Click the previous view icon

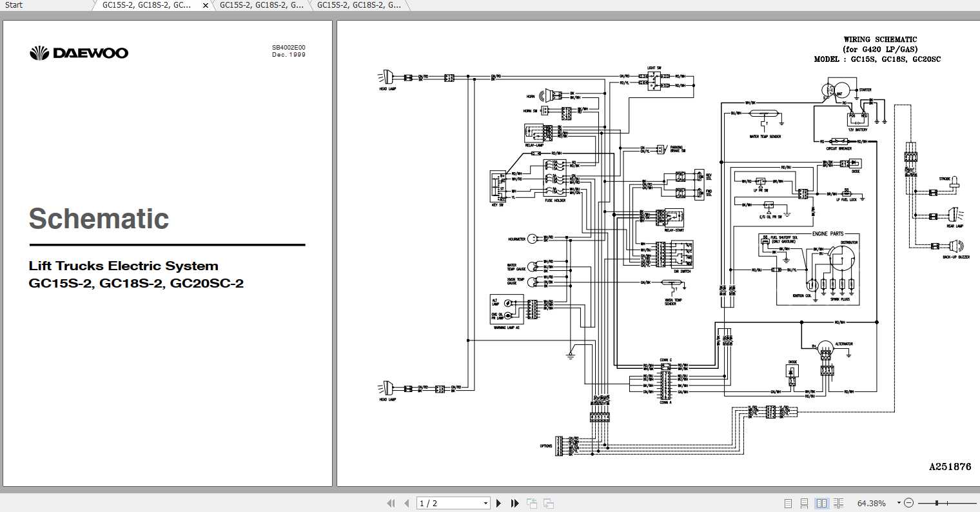coord(532,503)
